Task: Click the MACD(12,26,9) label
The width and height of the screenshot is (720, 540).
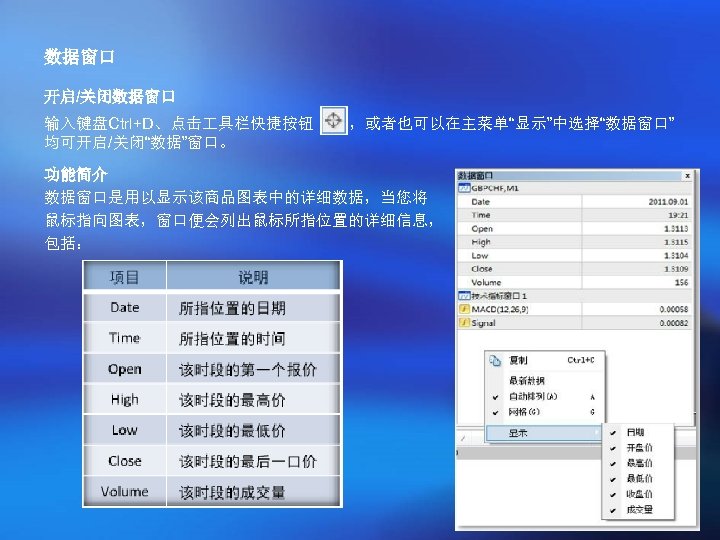Action: (500, 309)
